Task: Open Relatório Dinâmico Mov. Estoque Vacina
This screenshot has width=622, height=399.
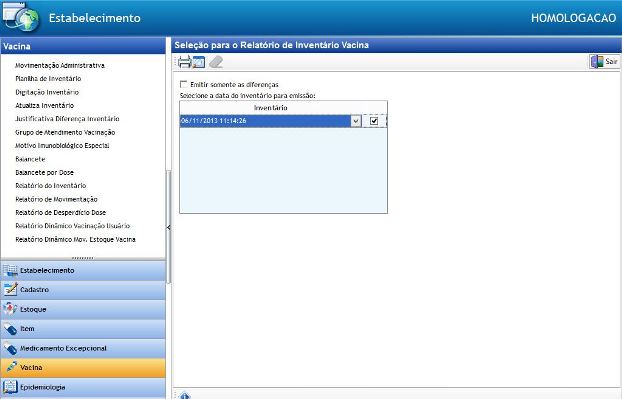Action: click(75, 240)
